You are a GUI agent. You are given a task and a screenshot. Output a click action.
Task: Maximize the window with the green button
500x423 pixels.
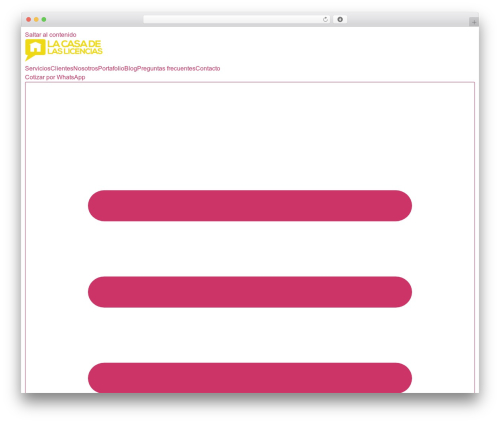pyautogui.click(x=44, y=20)
